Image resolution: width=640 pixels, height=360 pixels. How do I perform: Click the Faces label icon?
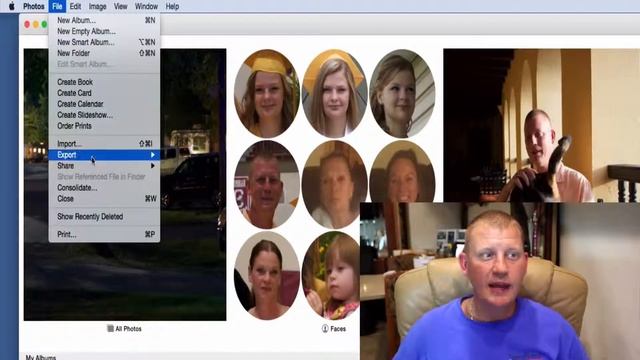coord(325,329)
